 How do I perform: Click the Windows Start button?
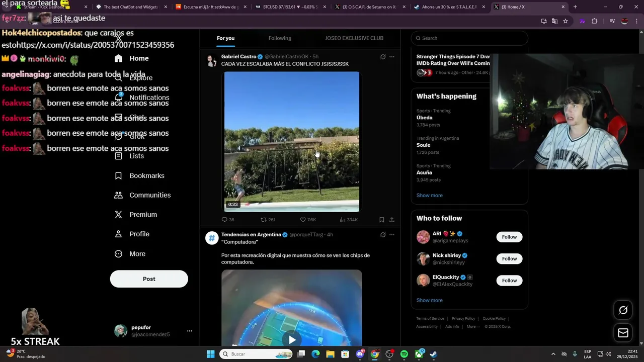pos(211,354)
